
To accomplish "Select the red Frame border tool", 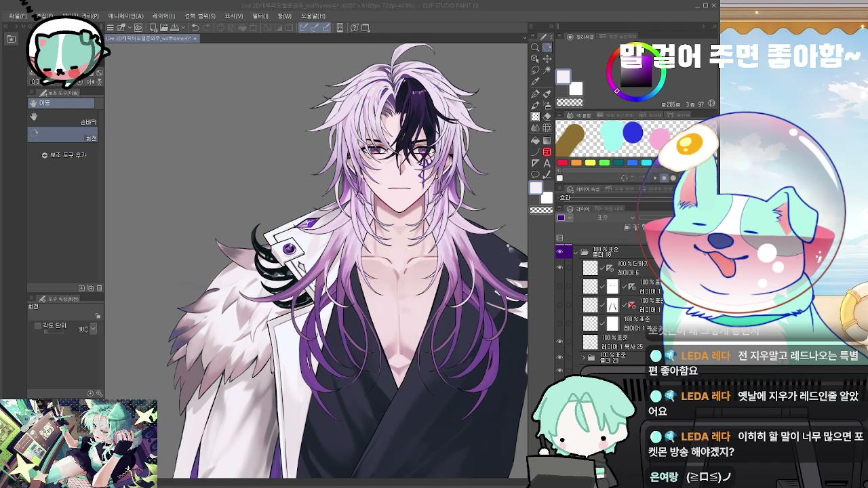I will [x=547, y=152].
